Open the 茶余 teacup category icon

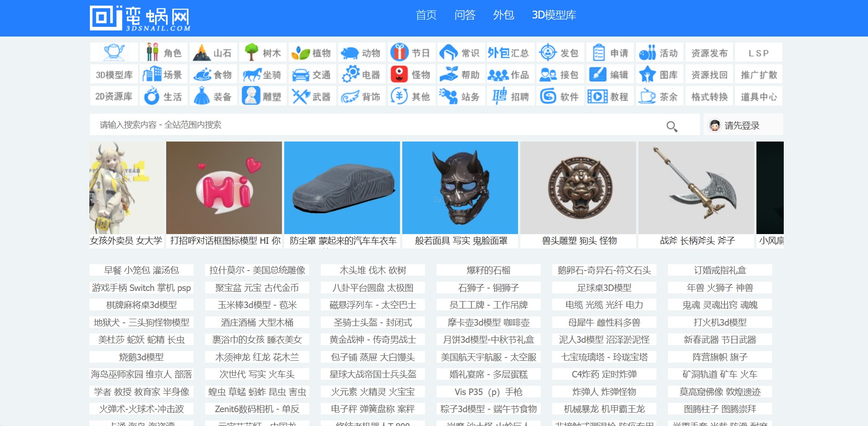coord(659,96)
